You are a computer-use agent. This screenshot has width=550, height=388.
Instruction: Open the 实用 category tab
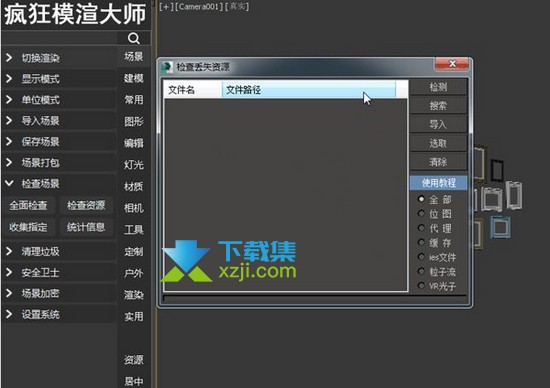(x=134, y=316)
